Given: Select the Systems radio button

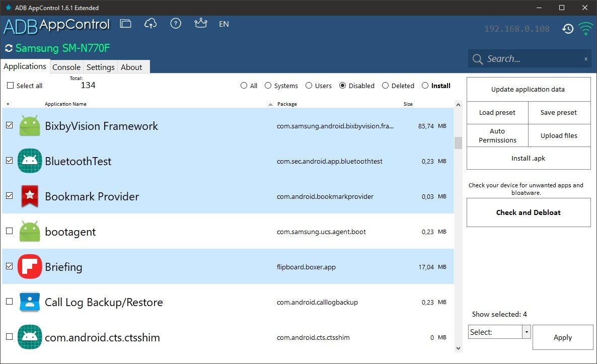Looking at the screenshot, I should tap(268, 86).
